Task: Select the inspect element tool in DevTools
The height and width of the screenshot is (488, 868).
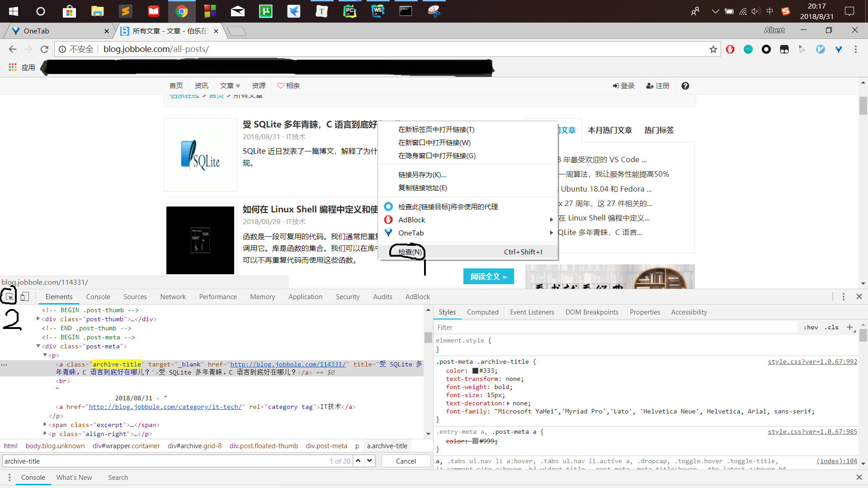Action: (x=9, y=296)
